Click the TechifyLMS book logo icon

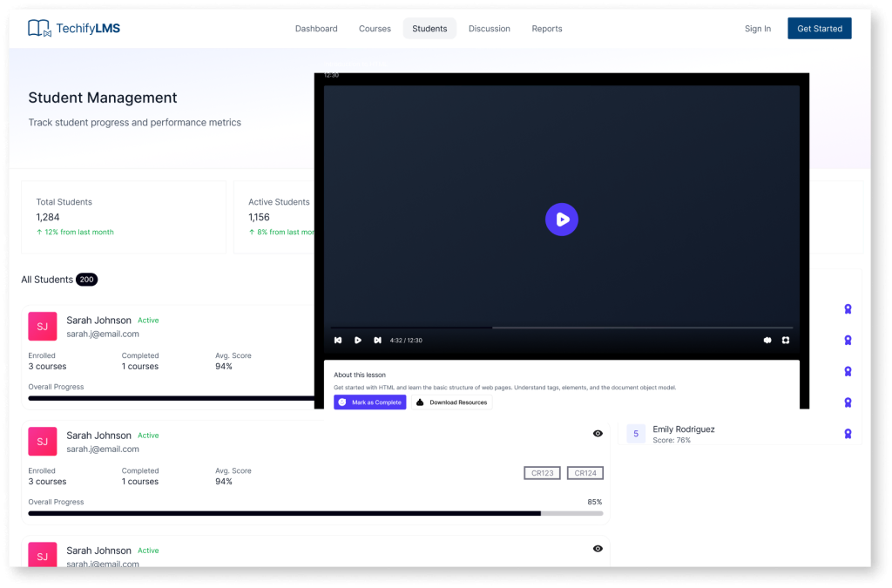tap(39, 29)
